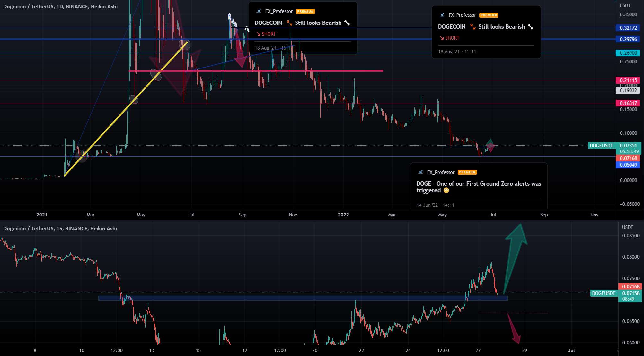This screenshot has width=644, height=356.
Task: Click the 0.29796 blue price label
Action: pos(628,39)
